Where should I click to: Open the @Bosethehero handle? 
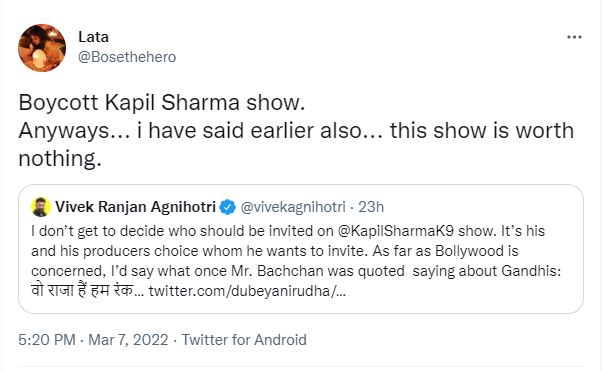click(127, 57)
